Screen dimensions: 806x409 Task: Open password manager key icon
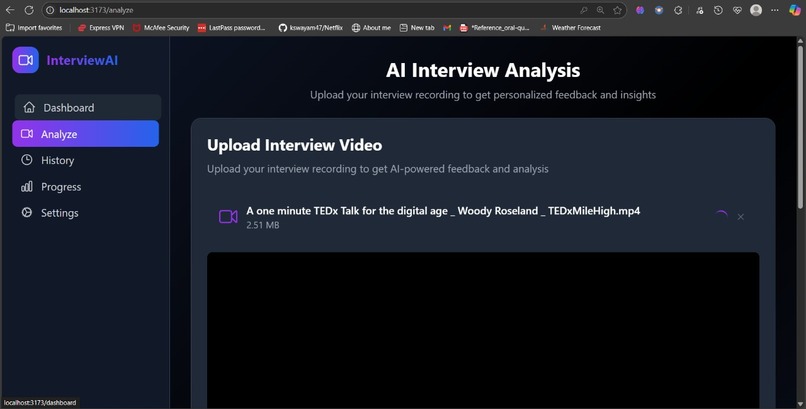(583, 10)
